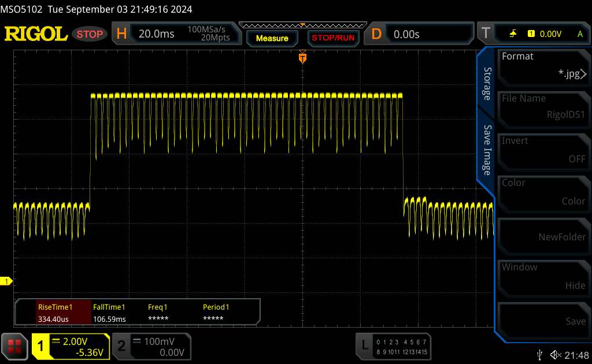This screenshot has width=592, height=364.
Task: Expand the Format *.jpg selector
Action: tap(543, 65)
